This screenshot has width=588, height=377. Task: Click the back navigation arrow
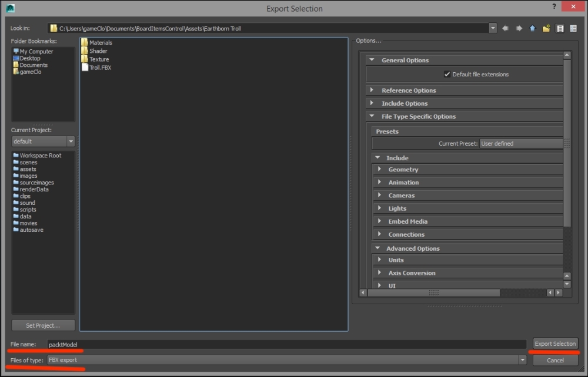pos(505,28)
